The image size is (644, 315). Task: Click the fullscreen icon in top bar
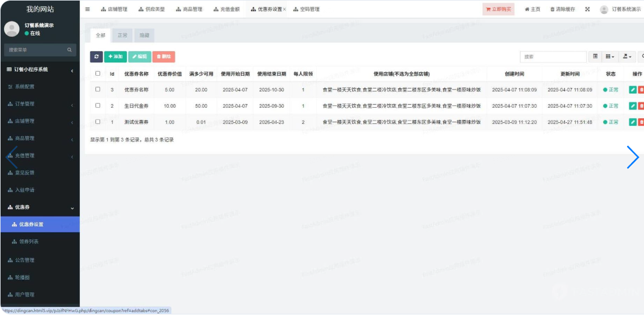587,9
